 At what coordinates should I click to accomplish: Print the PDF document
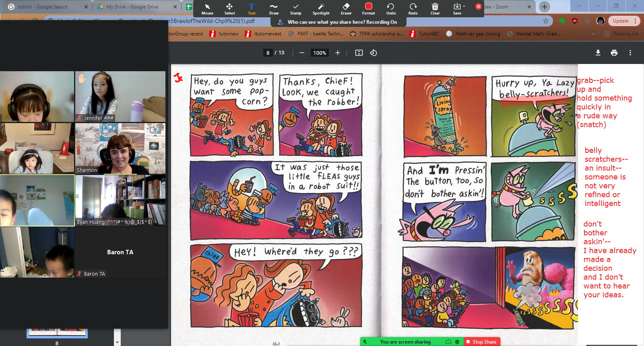click(614, 53)
